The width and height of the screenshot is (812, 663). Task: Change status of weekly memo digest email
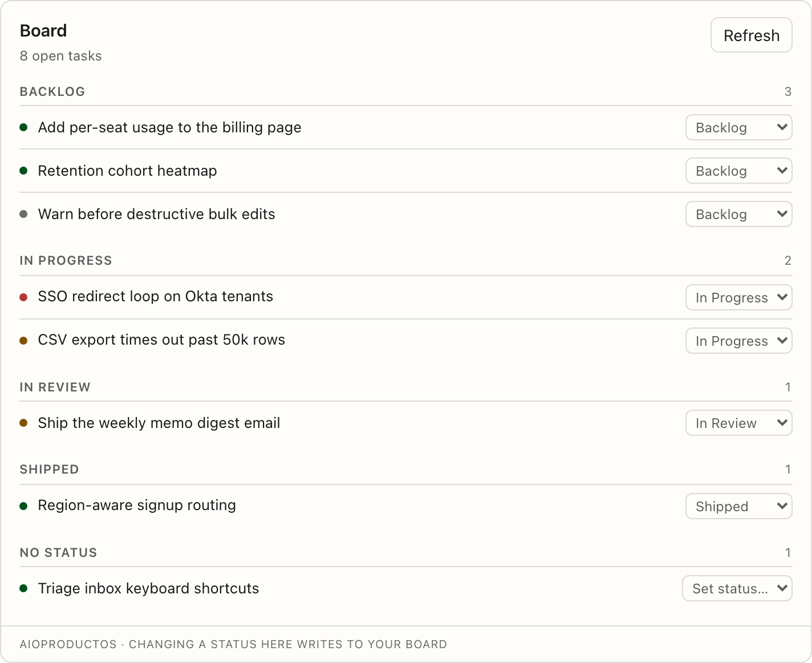pyautogui.click(x=738, y=423)
